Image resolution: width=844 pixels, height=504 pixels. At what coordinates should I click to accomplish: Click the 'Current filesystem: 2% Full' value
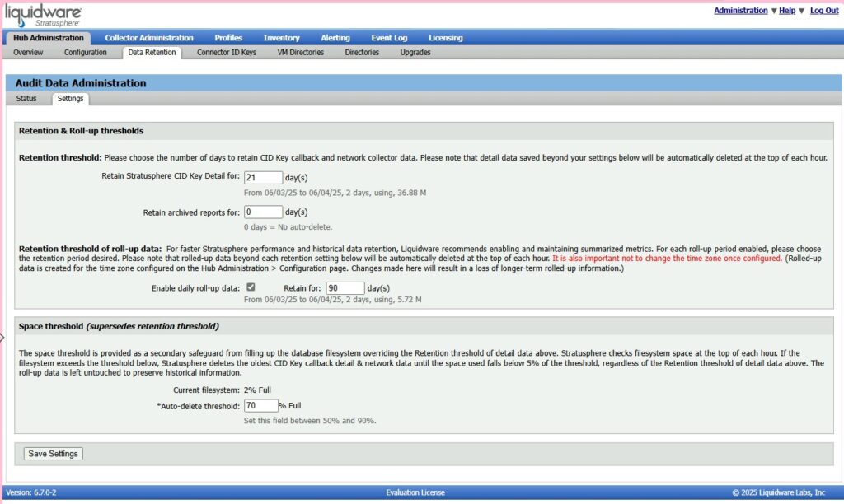click(x=257, y=390)
